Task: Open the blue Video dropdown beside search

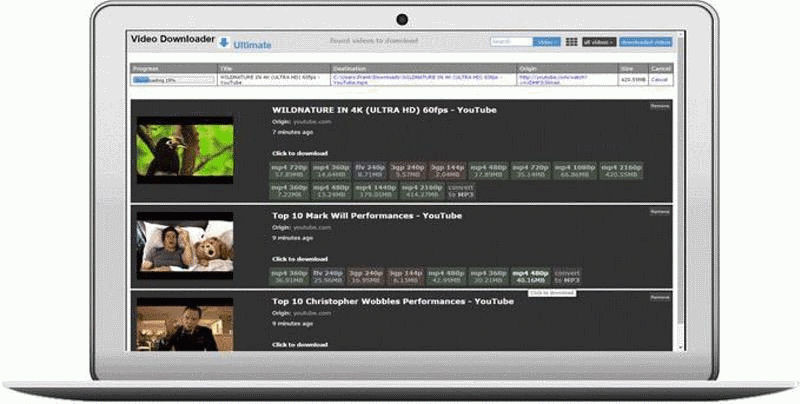Action: coord(546,42)
